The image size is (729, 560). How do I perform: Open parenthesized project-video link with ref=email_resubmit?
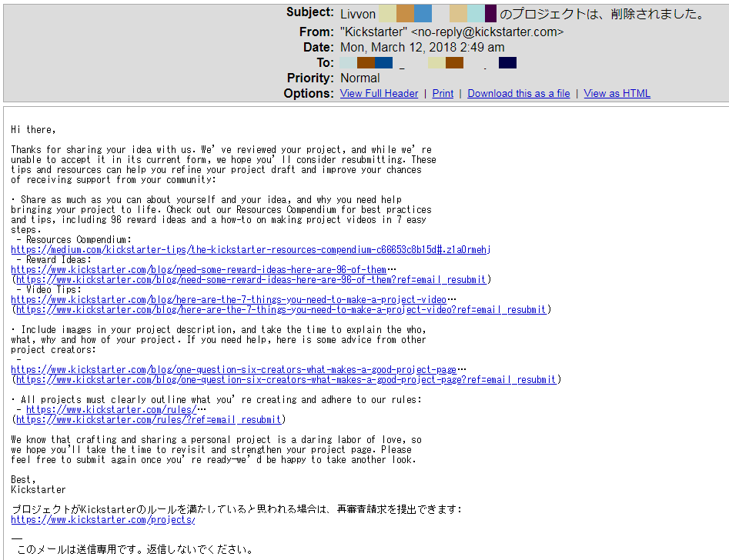[x=281, y=310]
